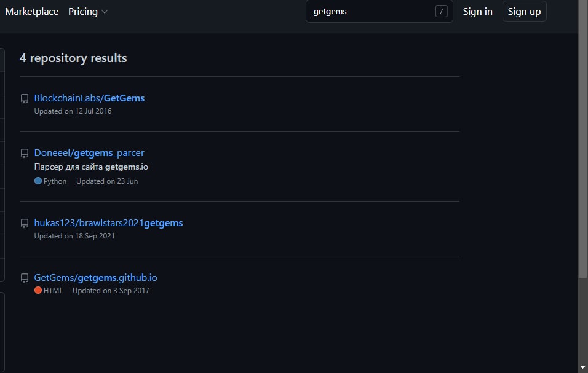Click repo icon beside BlockchainLabs/GetGems

coord(25,98)
